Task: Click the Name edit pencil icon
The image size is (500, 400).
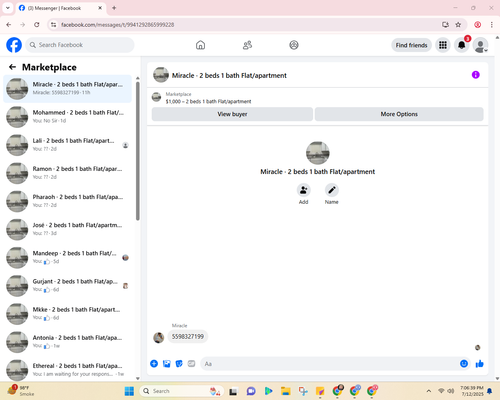Action: pos(332,190)
